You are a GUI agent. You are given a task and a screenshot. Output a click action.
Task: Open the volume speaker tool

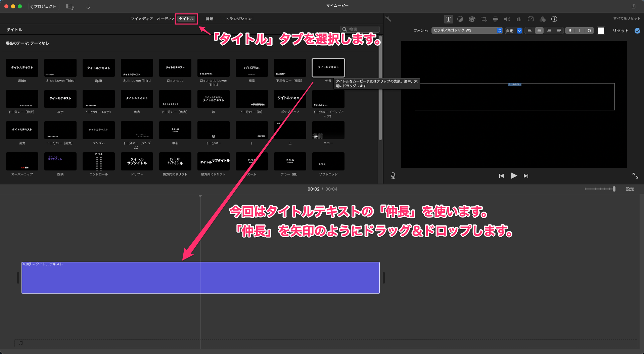point(507,19)
